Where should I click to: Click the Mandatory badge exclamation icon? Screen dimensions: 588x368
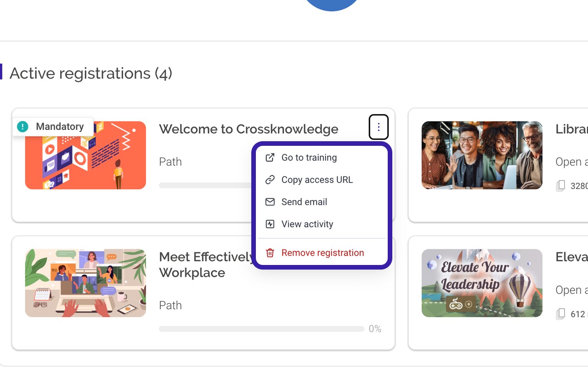click(23, 126)
